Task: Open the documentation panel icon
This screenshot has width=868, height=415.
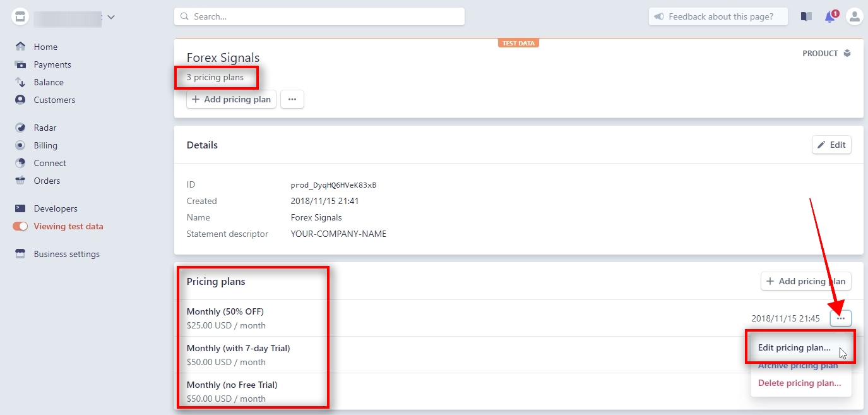Action: coord(806,16)
